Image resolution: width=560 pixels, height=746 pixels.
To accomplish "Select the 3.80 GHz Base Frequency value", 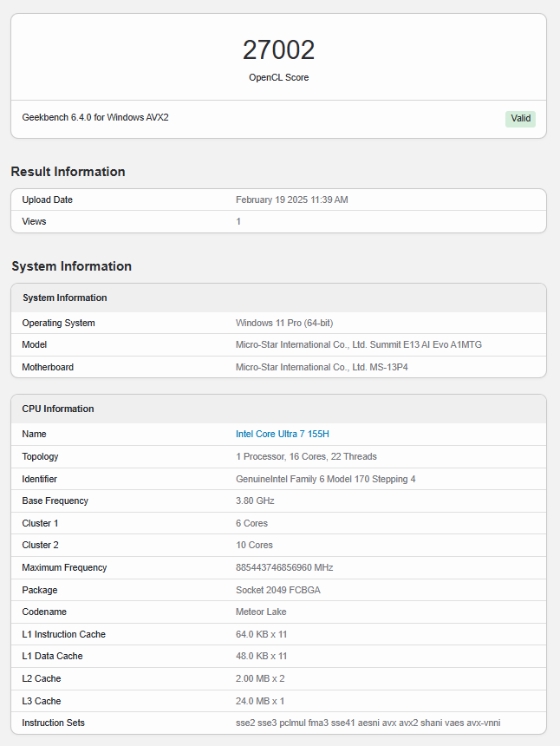I will [255, 501].
